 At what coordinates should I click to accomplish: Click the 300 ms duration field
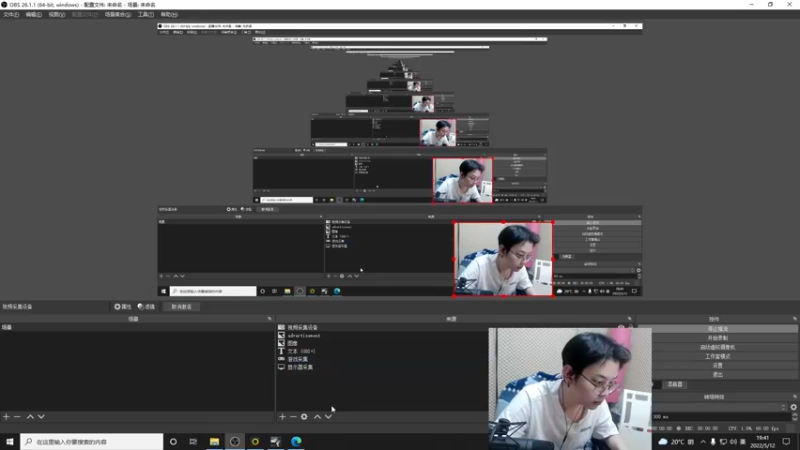pos(721,417)
